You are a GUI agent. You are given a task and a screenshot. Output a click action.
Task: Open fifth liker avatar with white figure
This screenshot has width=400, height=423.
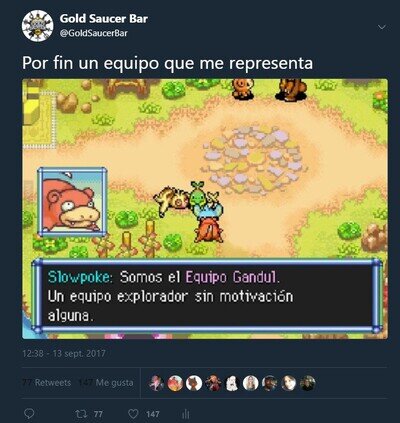tap(232, 383)
